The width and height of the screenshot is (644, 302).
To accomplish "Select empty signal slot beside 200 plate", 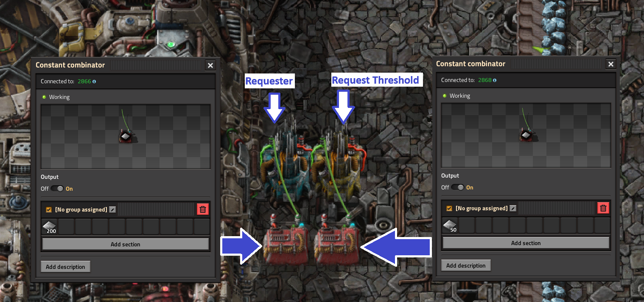I will 67,227.
